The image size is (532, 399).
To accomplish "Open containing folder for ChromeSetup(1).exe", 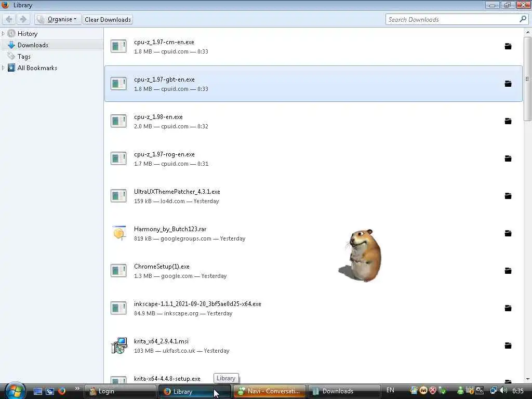I will [x=508, y=271].
